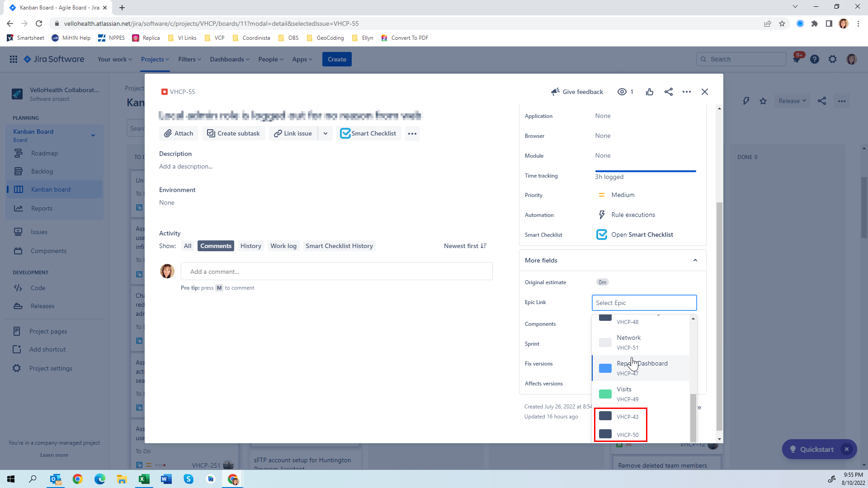Click the Add a comment field

336,272
